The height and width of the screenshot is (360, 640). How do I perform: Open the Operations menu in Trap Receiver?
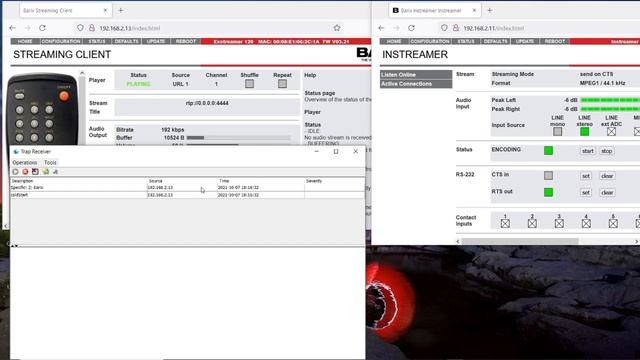click(x=24, y=162)
